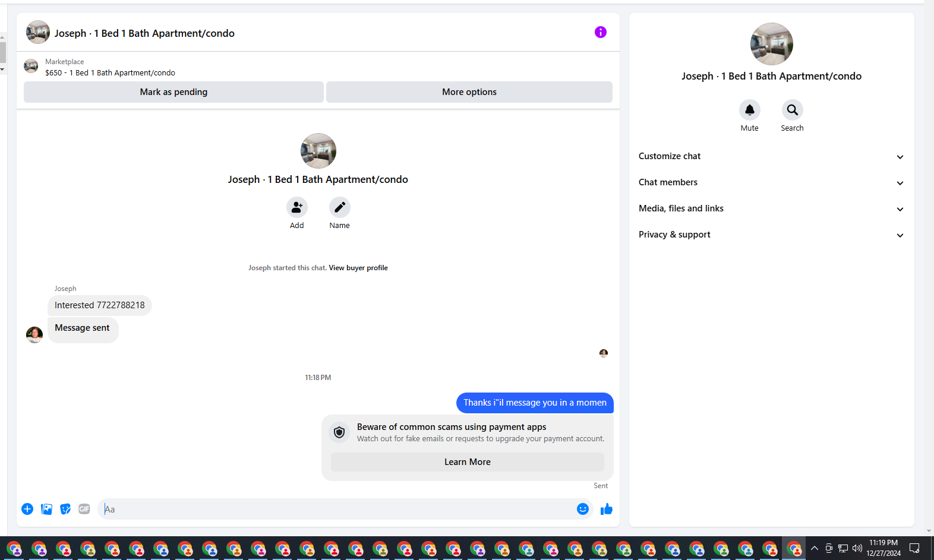Click the Add people icon
This screenshot has width=934, height=560.
click(x=296, y=207)
